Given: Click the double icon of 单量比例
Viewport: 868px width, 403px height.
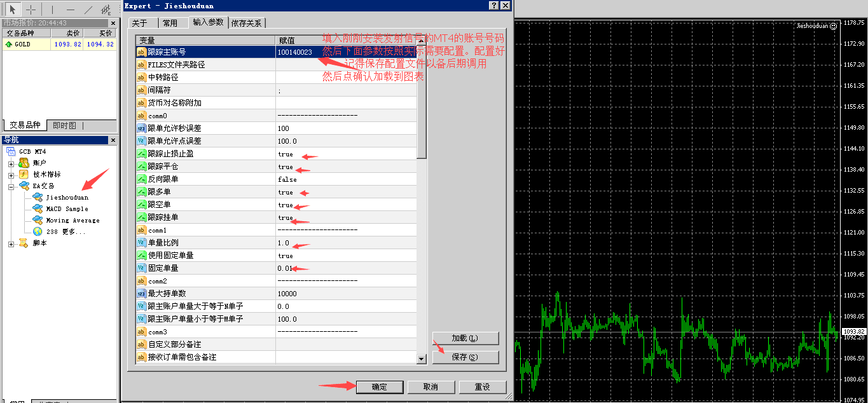Looking at the screenshot, I should [x=142, y=243].
